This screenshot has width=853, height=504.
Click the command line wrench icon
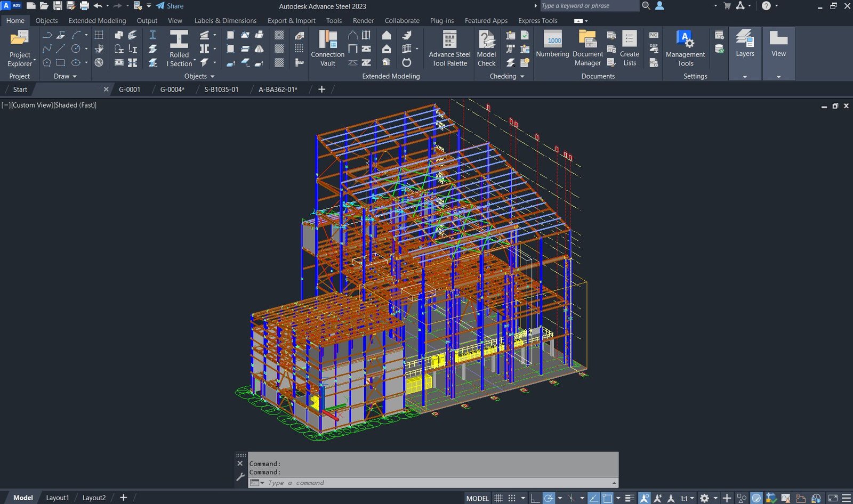pos(240,477)
